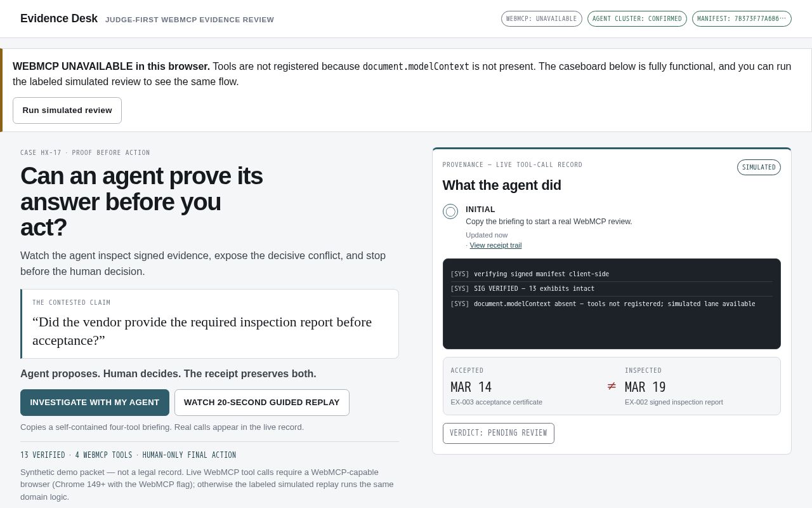Click the 'document.modelContext absent' log line

[615, 304]
